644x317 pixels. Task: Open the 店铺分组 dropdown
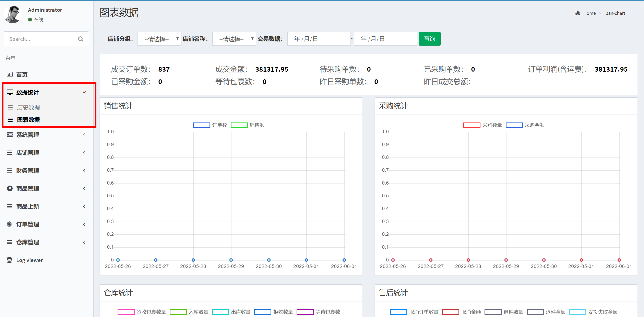(x=159, y=39)
